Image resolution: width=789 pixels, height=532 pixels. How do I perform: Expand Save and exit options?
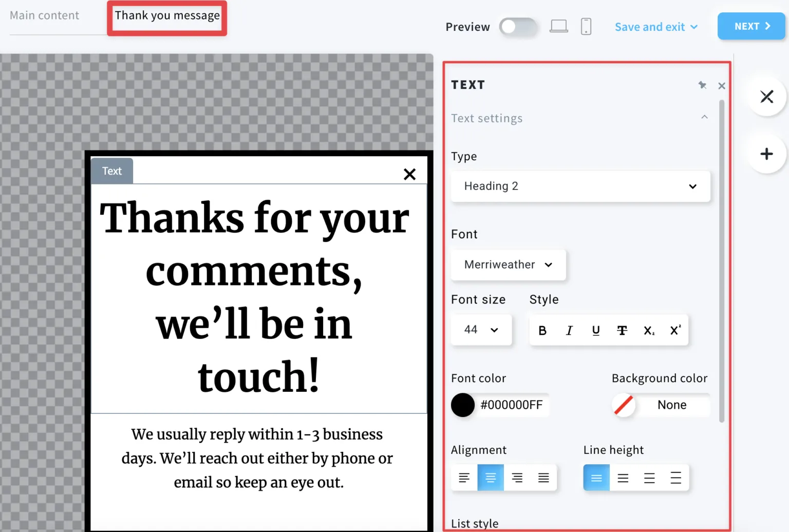(655, 27)
